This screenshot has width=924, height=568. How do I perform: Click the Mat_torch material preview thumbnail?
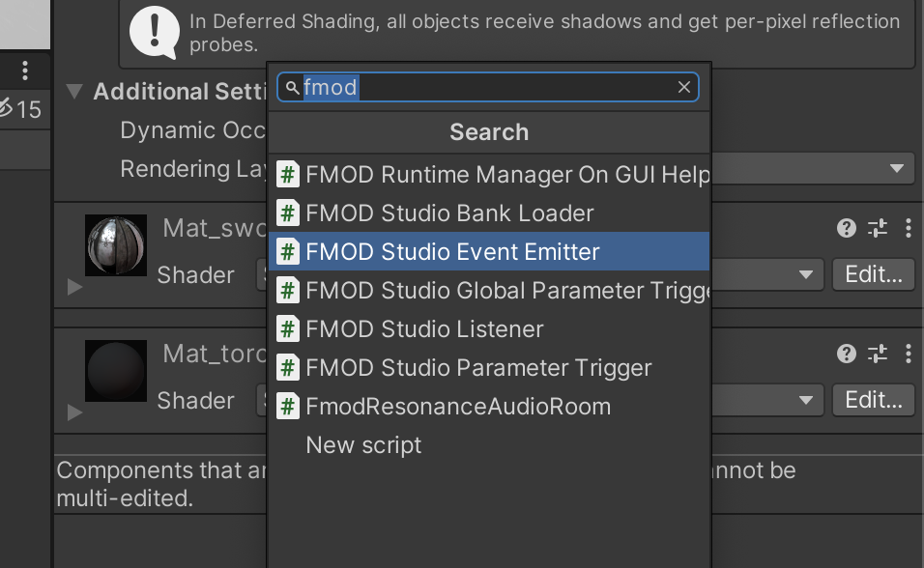pyautogui.click(x=116, y=371)
